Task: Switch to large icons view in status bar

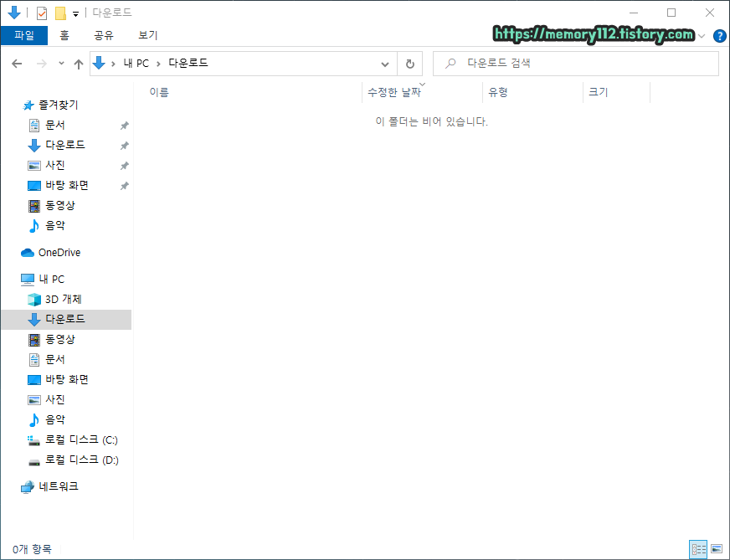Action: (x=717, y=549)
